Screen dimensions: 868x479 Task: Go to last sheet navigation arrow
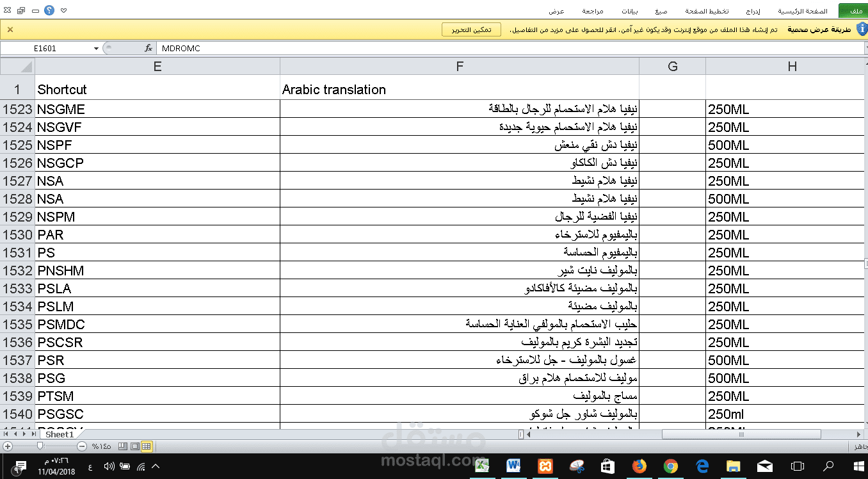pos(34,434)
